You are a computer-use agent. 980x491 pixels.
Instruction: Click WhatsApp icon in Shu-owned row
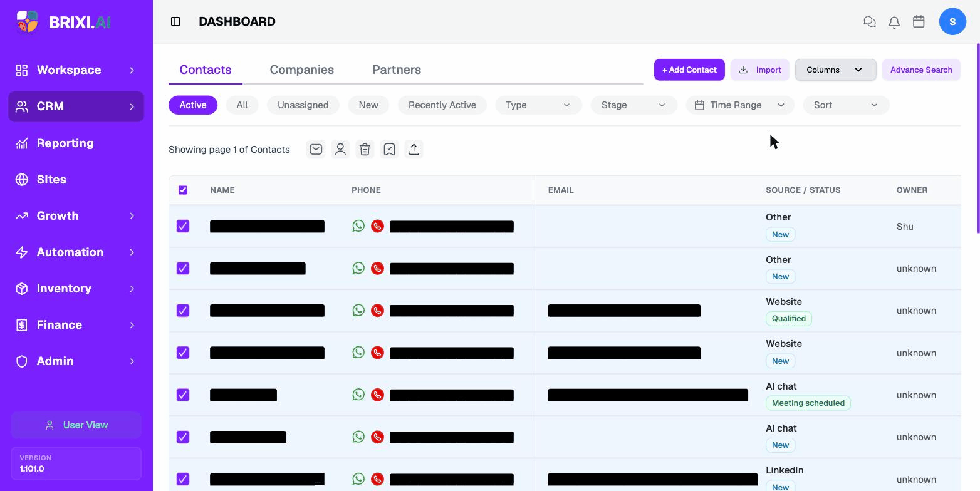pos(358,226)
